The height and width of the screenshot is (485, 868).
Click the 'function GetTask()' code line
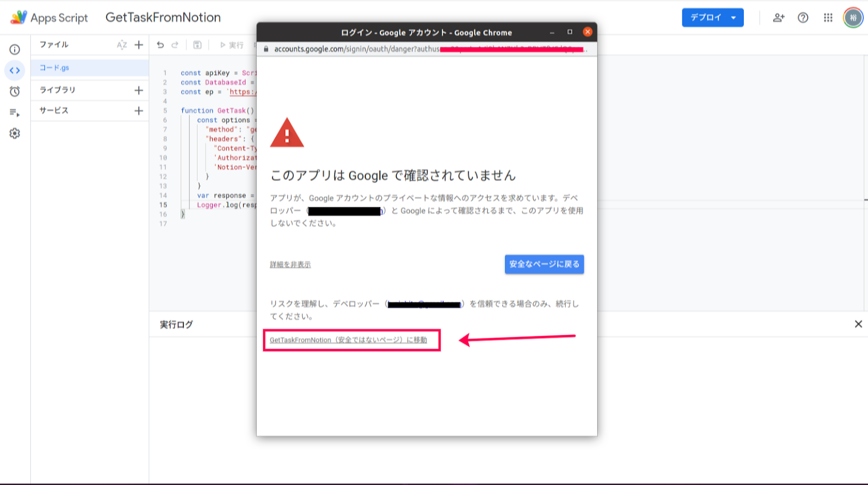[217, 111]
